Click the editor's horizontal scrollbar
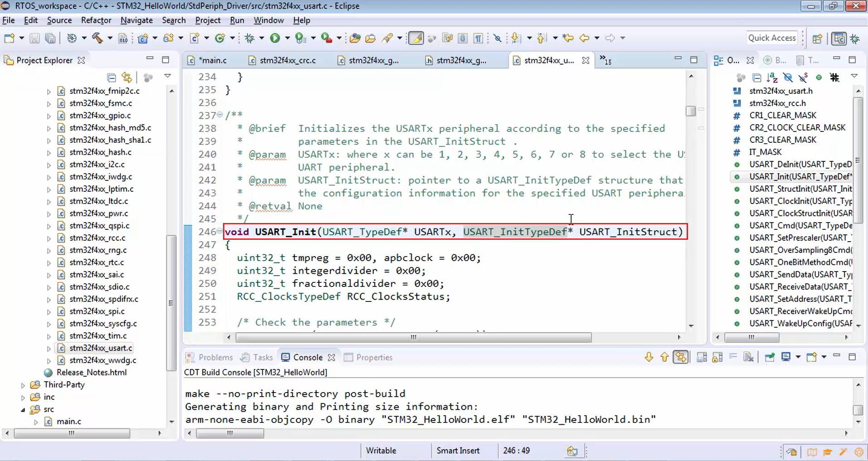 (412, 337)
